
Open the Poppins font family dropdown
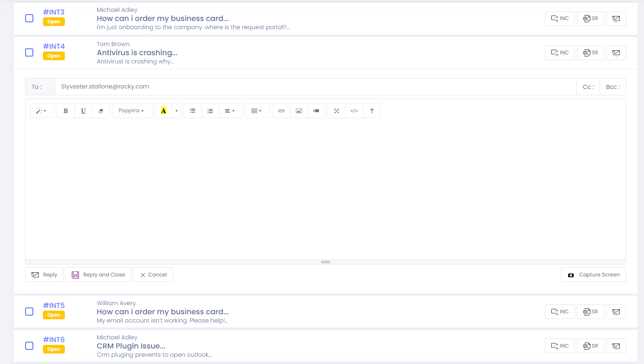pos(132,111)
